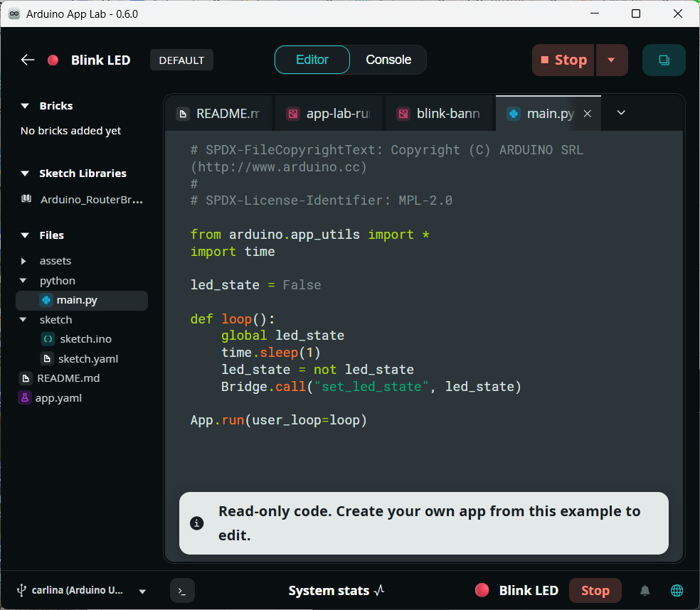Collapse the Bricks section
The image size is (700, 610).
(26, 106)
